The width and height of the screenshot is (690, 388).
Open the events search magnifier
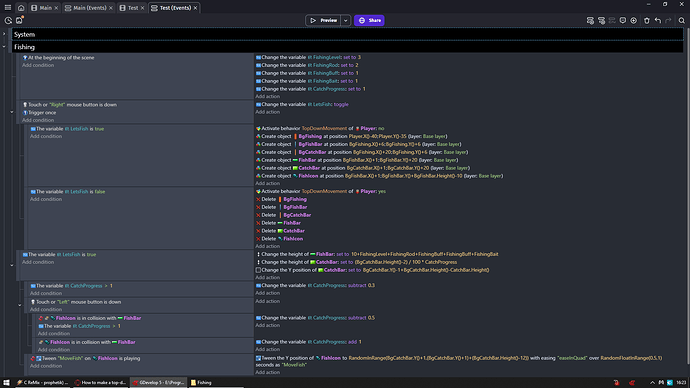682,20
